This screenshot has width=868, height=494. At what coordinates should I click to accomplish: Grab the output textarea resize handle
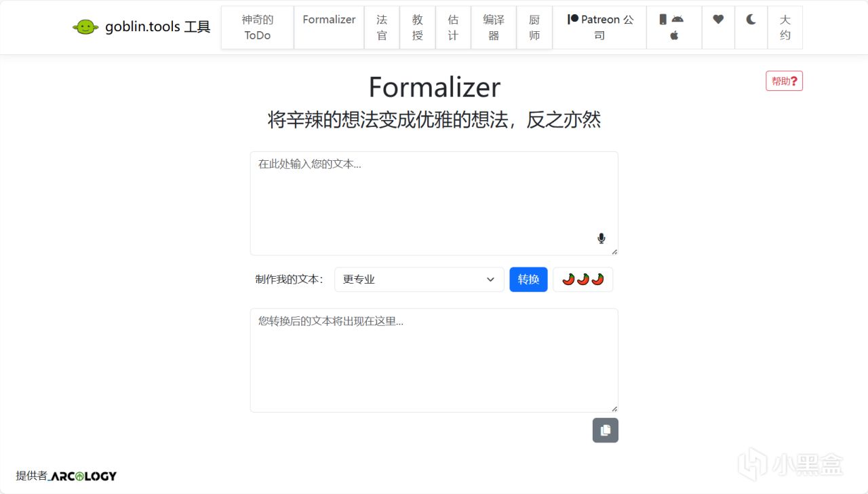pos(614,408)
